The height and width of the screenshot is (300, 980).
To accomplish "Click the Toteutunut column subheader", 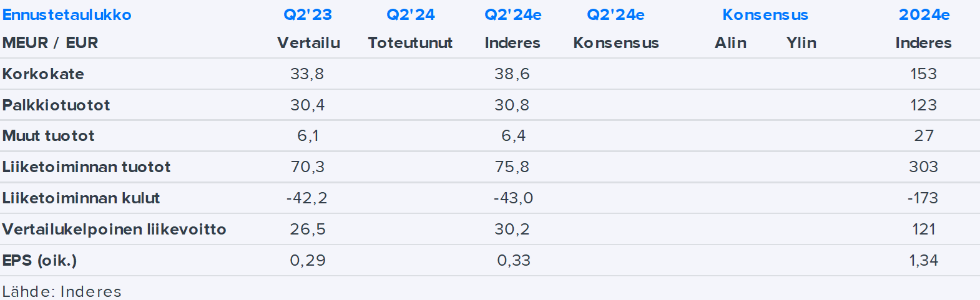I will coord(410,43).
